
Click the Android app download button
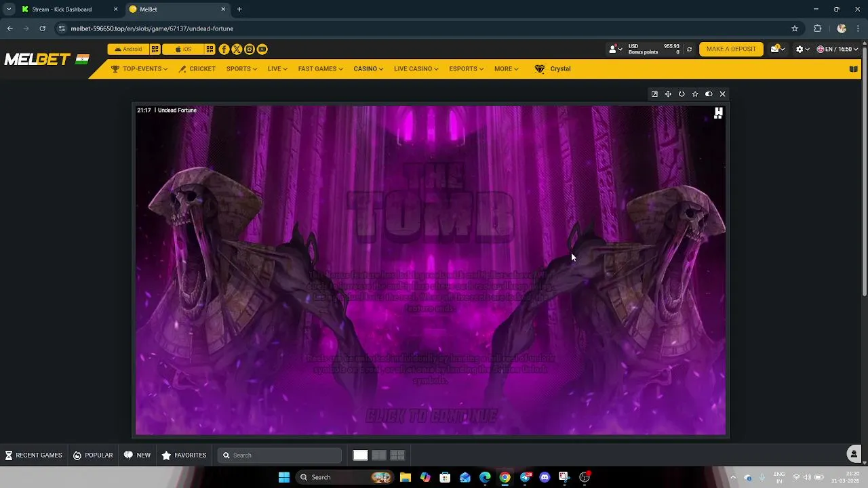tap(128, 49)
